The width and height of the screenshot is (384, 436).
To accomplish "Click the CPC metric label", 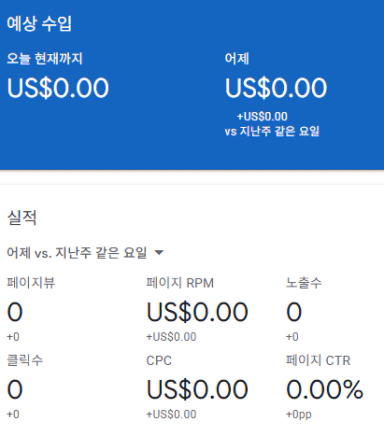I will tap(159, 360).
